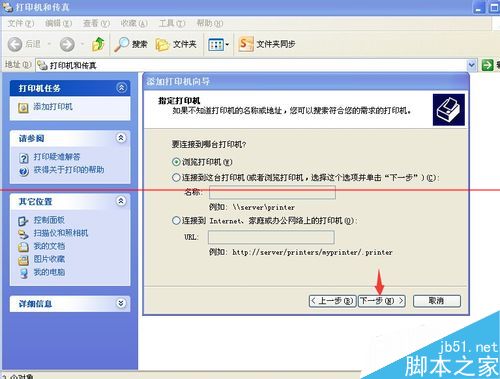Open the Search magnifier tool
The height and width of the screenshot is (379, 500).
[121, 44]
